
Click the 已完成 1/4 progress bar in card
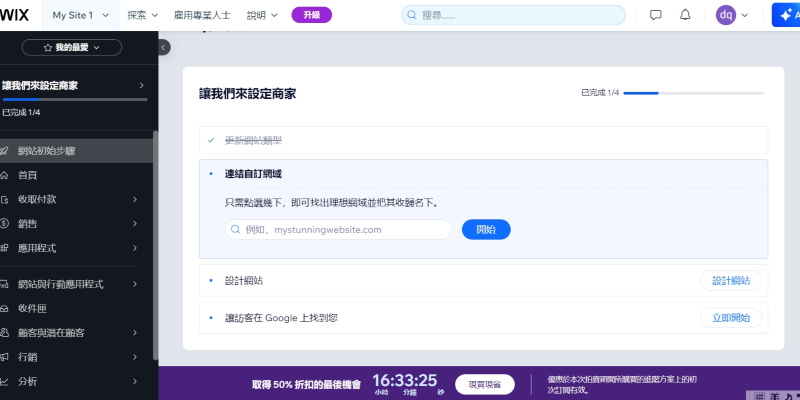click(693, 93)
